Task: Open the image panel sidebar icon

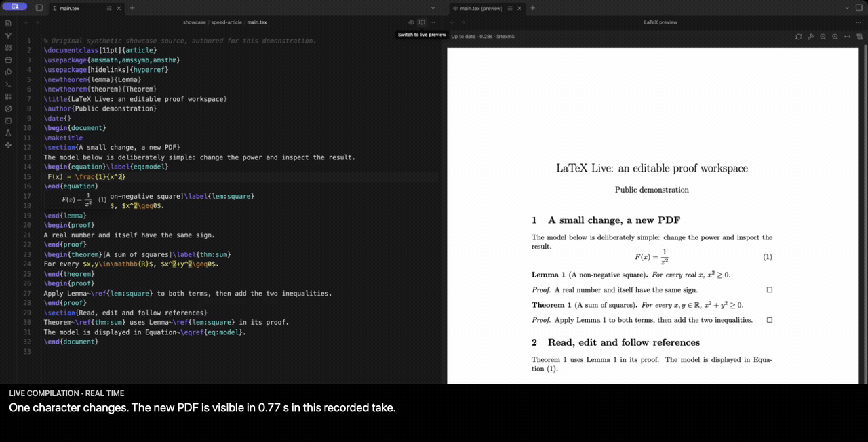Action: click(8, 121)
